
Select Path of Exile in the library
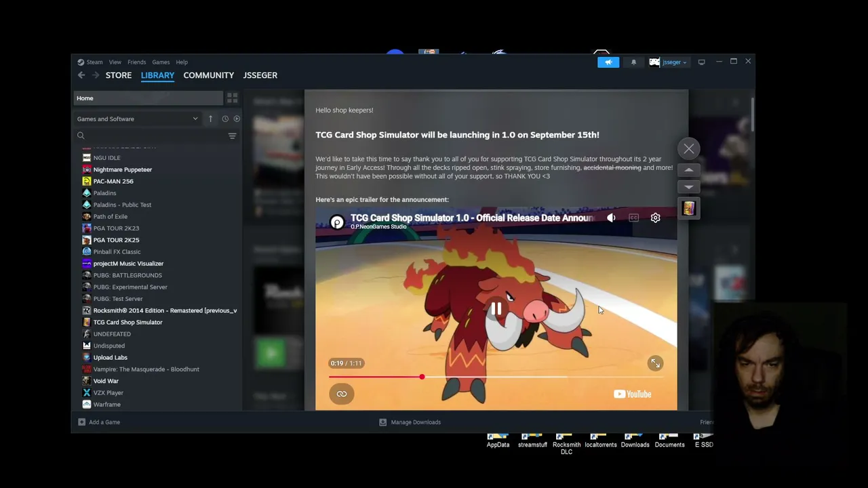tap(110, 216)
